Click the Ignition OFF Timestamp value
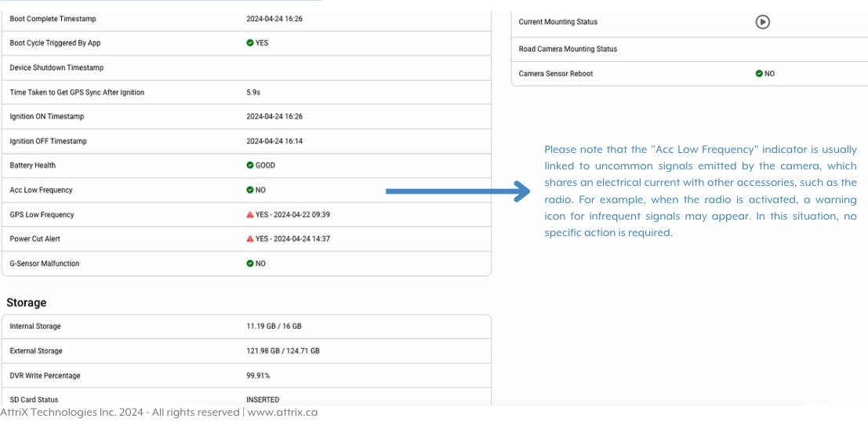868x422 pixels. (274, 141)
